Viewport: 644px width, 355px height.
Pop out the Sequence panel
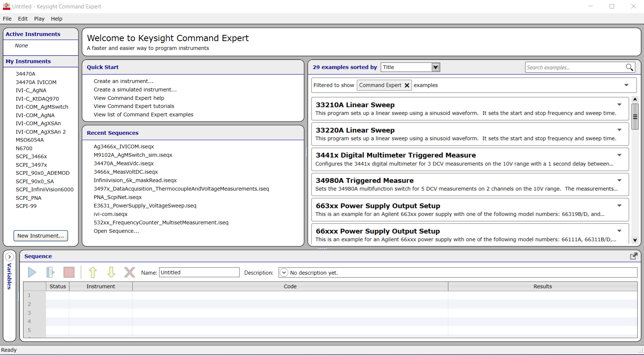tap(633, 256)
